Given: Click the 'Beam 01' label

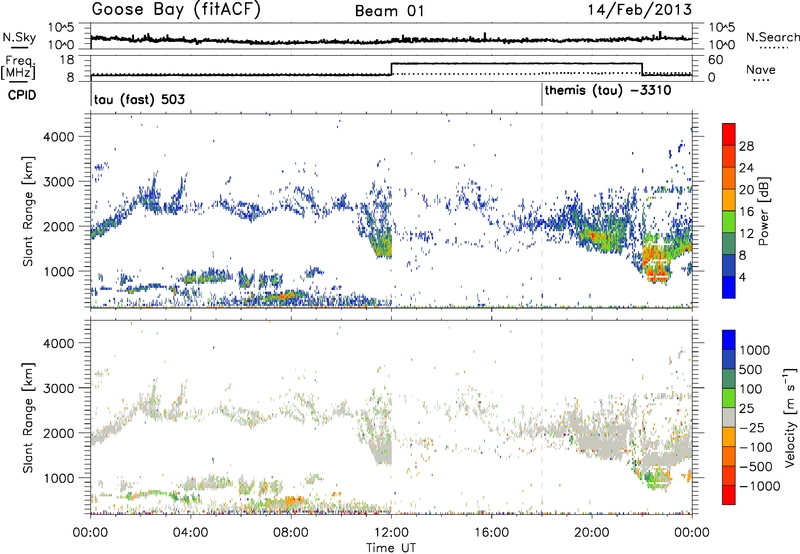Looking at the screenshot, I should click(390, 11).
